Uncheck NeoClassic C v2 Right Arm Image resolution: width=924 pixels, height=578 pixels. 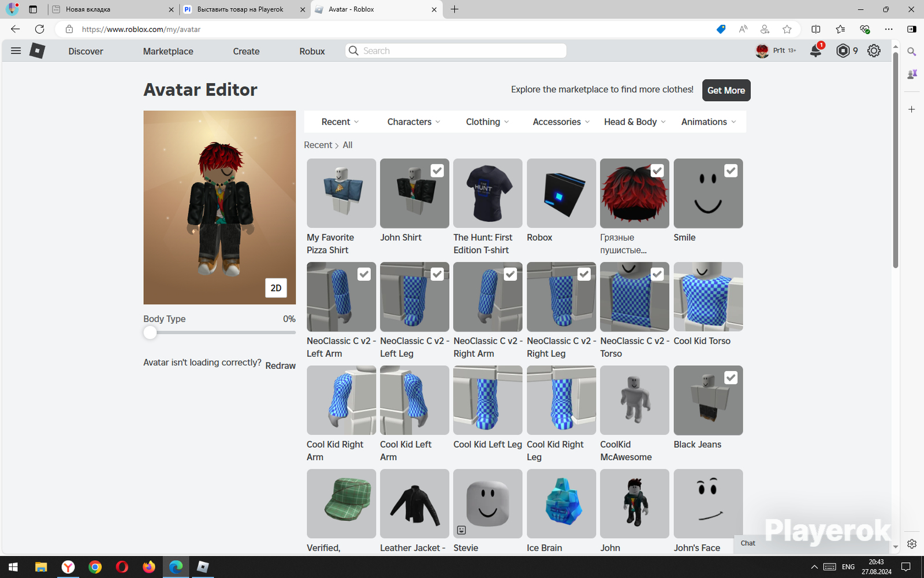(x=511, y=274)
